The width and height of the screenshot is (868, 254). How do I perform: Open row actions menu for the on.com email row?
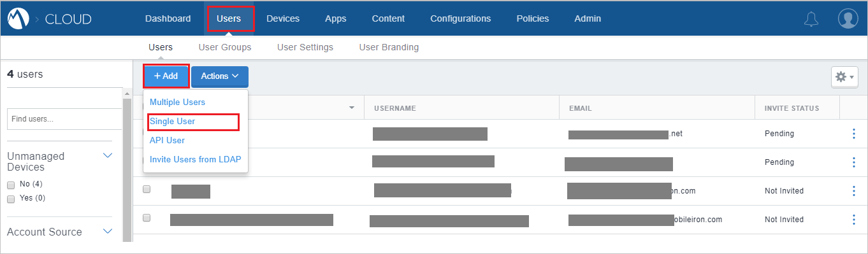coord(853,191)
